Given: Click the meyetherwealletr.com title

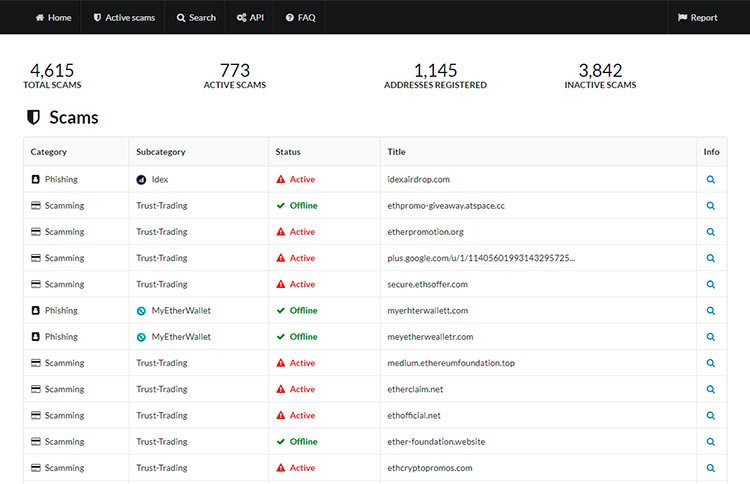Looking at the screenshot, I should (430, 337).
